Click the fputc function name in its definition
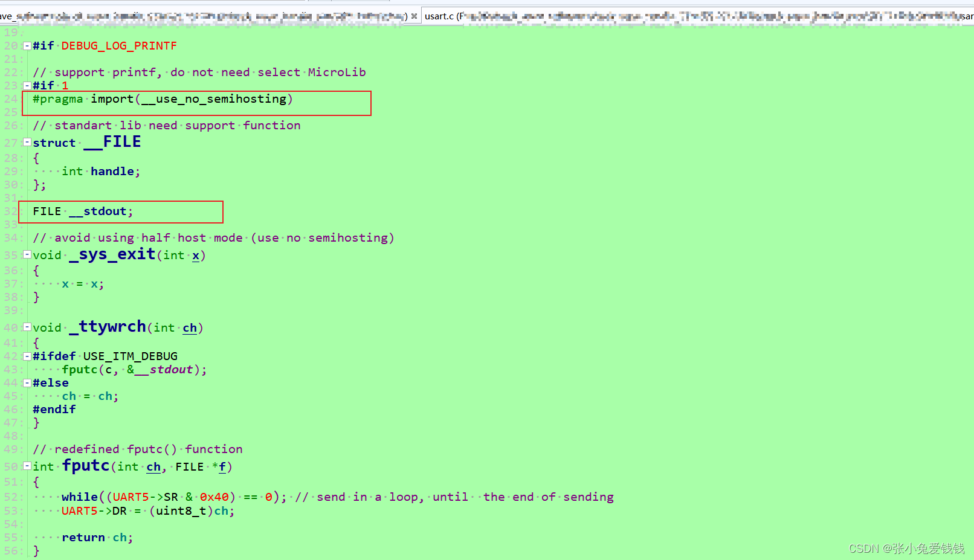The image size is (974, 560). [x=86, y=466]
